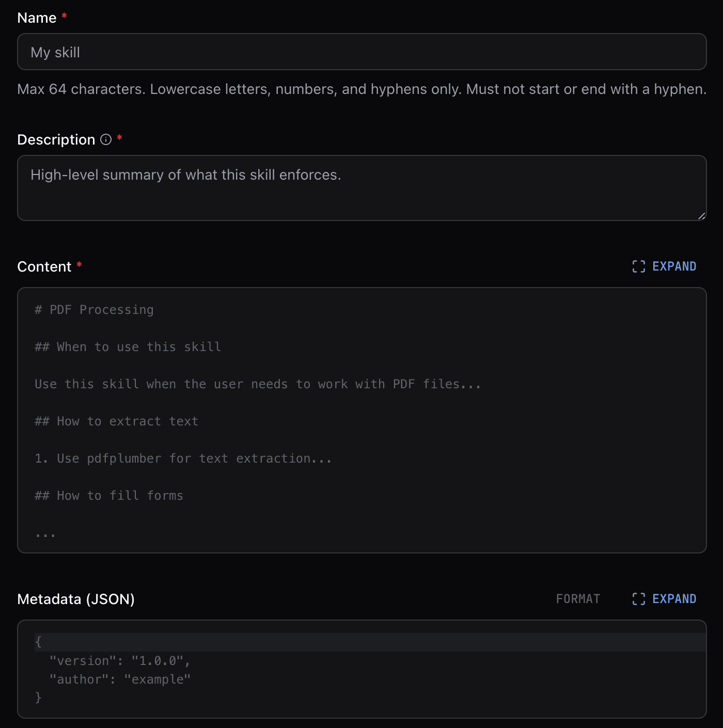Screen dimensions: 723x728
Task: Click the '# PDF Processing' line in Content
Action: coord(94,310)
